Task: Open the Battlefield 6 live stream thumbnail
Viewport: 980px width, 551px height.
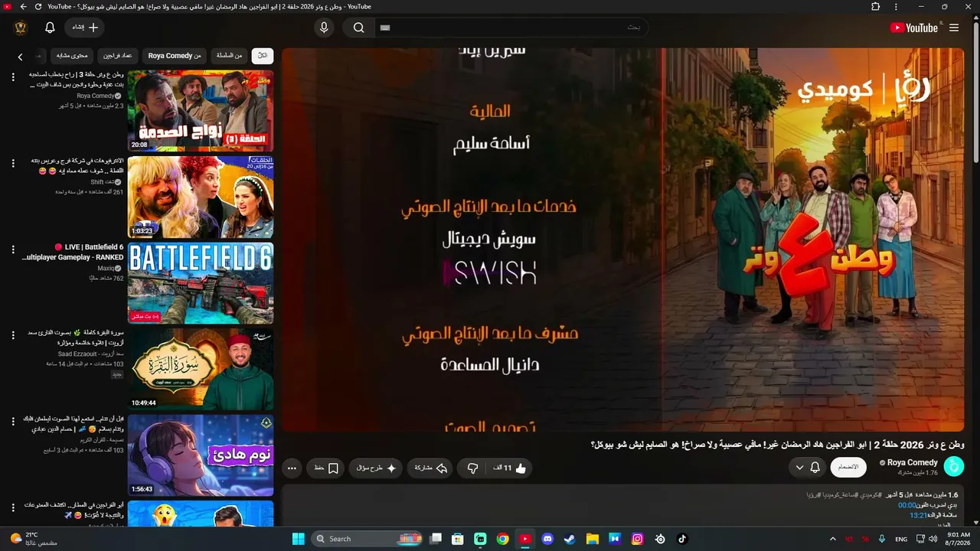Action: (201, 283)
